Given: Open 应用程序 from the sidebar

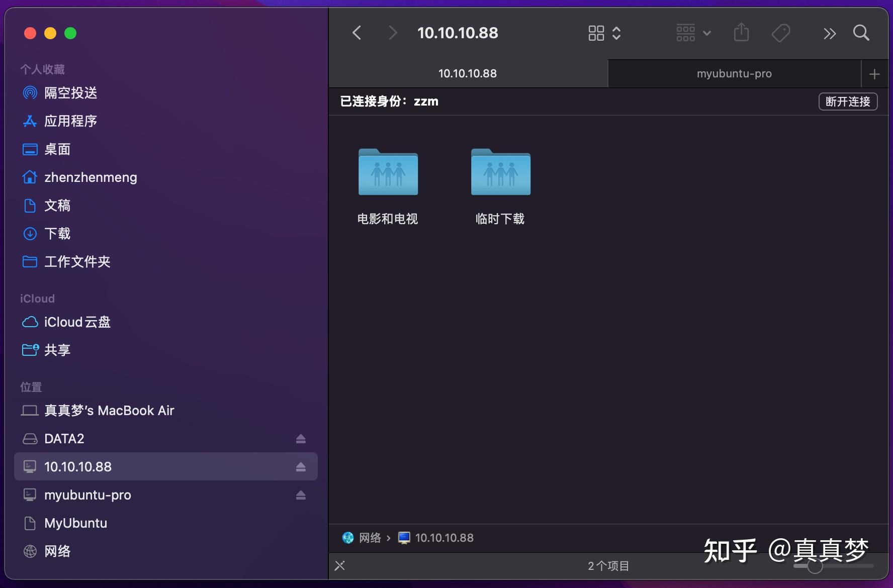Looking at the screenshot, I should click(70, 121).
